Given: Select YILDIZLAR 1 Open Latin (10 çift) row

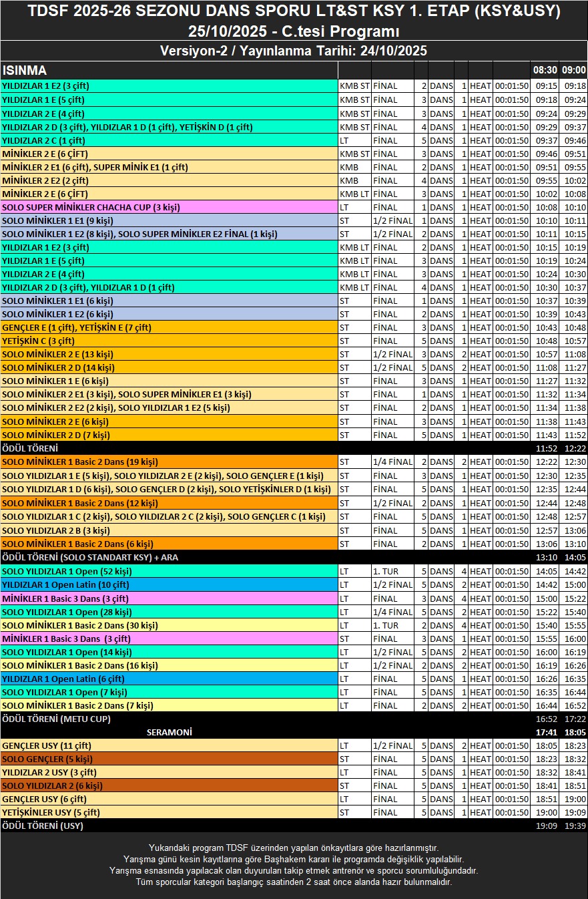Looking at the screenshot, I should [65, 584].
